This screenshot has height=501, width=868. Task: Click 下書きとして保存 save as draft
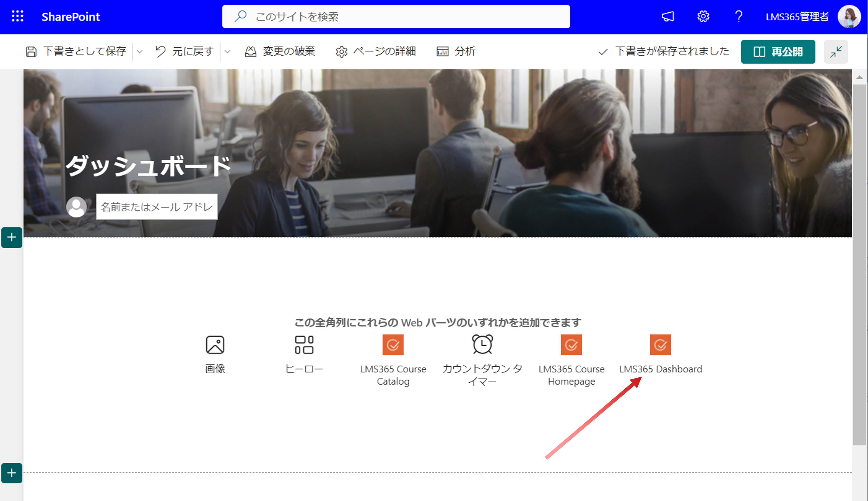[x=76, y=51]
